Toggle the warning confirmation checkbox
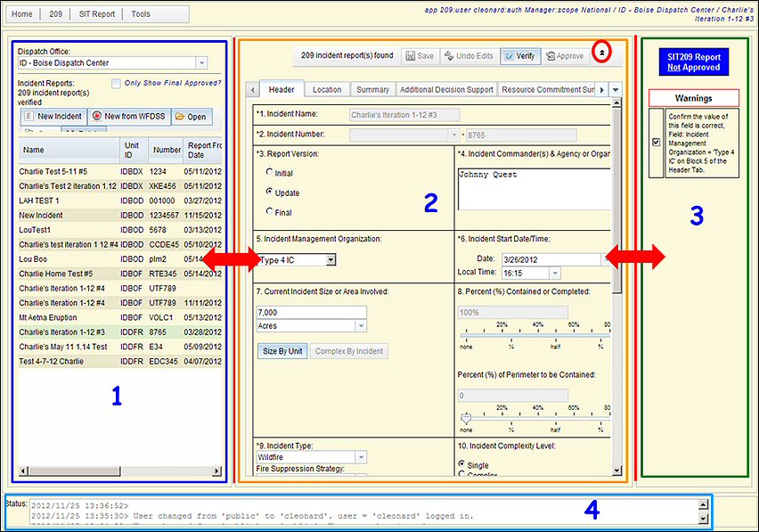 (x=657, y=143)
